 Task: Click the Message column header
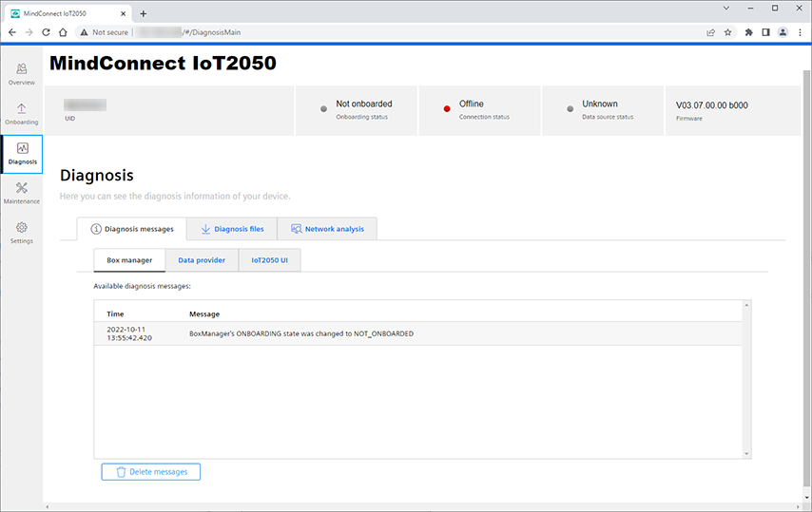pyautogui.click(x=204, y=313)
